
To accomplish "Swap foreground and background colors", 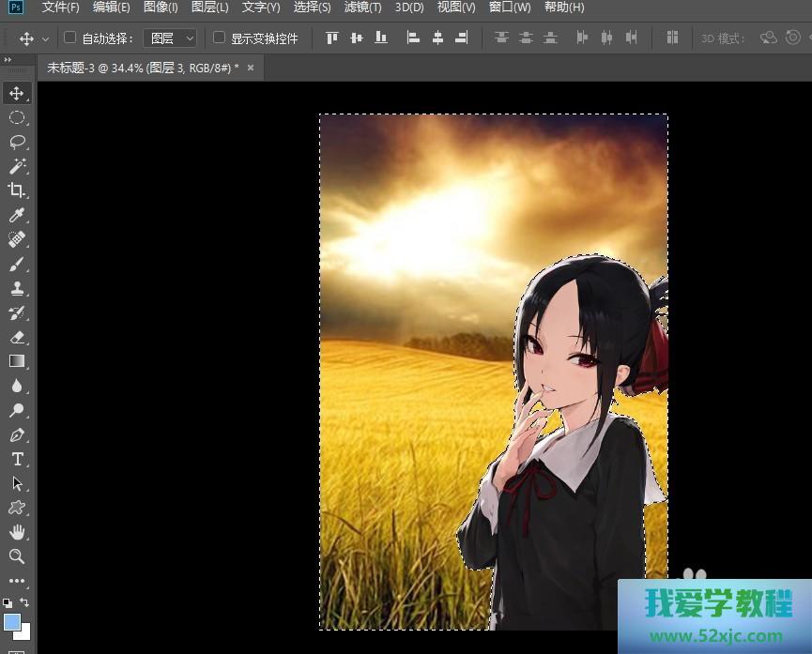I will tap(25, 602).
